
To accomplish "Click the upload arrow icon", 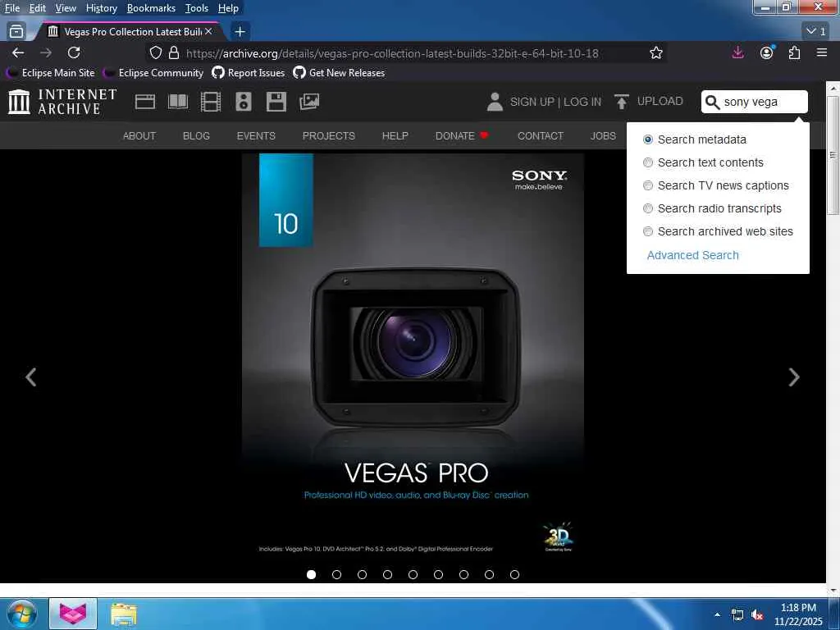I will point(622,101).
